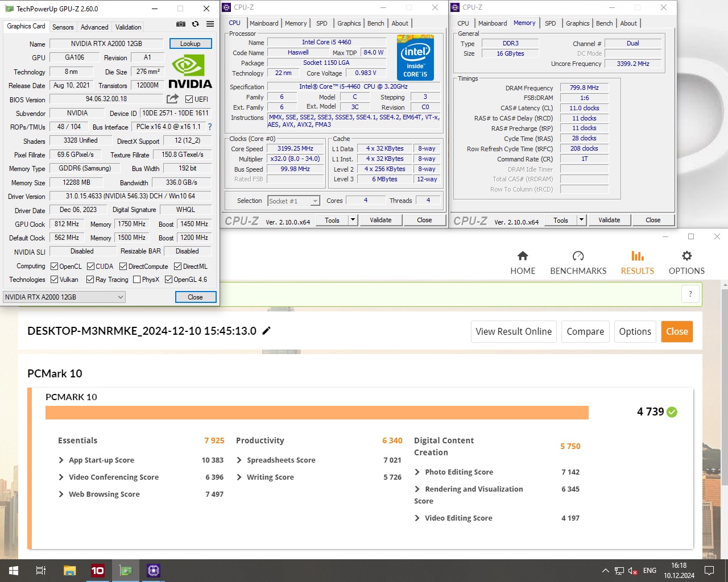This screenshot has width=728, height=582.
Task: Open PCMark RESULTS chart icon
Action: pos(638,256)
